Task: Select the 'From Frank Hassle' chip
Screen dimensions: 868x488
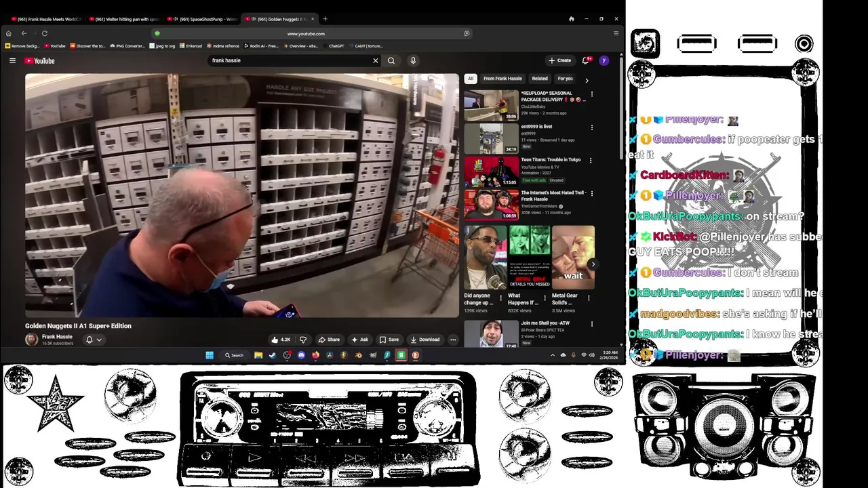Action: click(502, 79)
